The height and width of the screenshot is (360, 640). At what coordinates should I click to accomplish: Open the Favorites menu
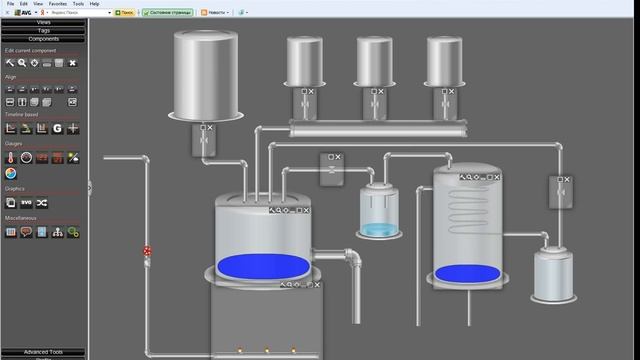58,4
